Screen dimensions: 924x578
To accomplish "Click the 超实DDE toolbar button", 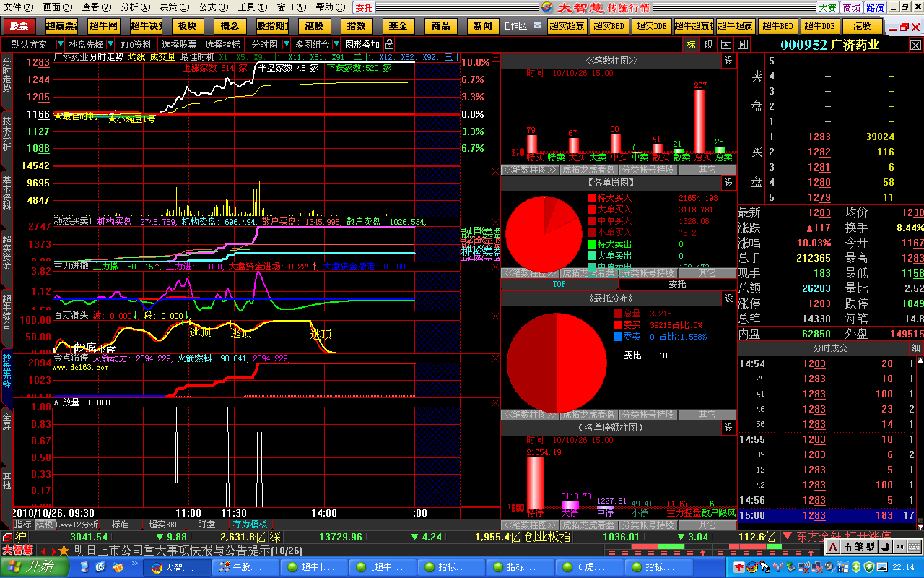I will point(652,26).
